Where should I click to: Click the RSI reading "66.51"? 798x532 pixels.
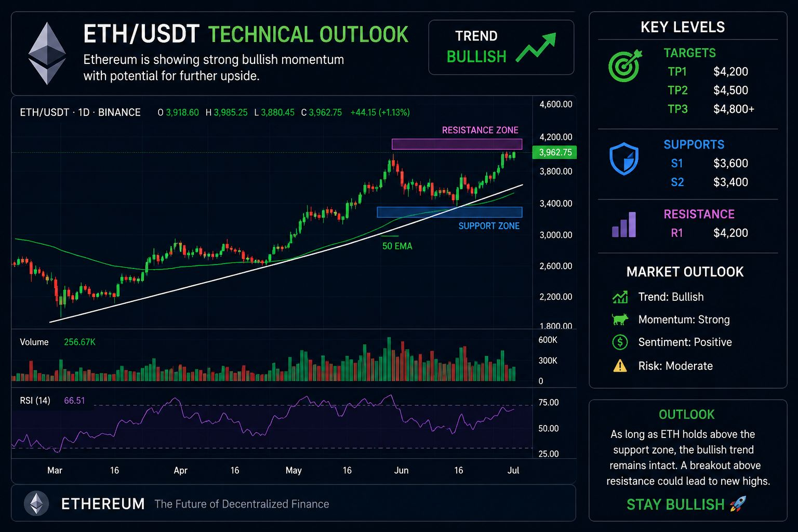coord(74,401)
